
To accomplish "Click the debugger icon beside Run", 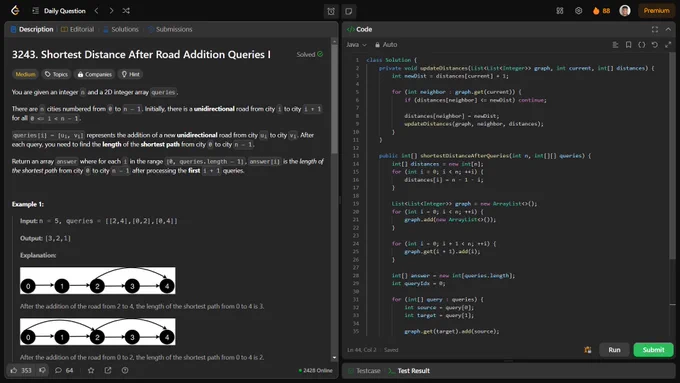I will pos(588,350).
